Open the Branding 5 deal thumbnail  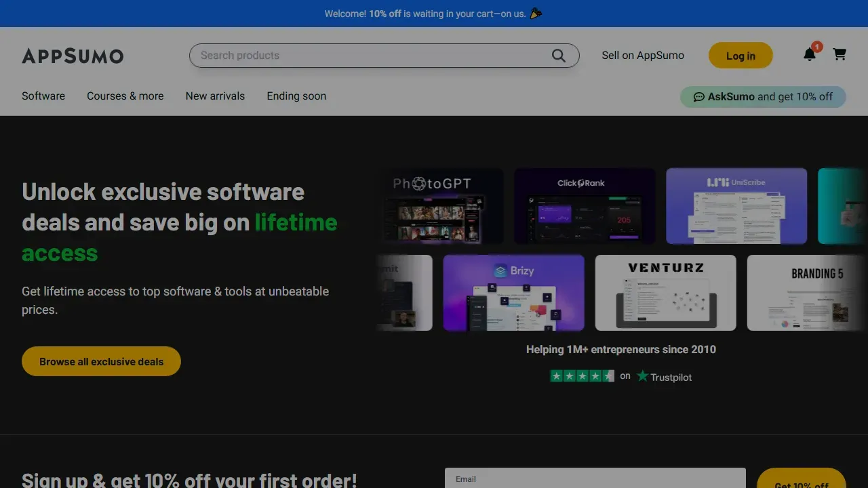(x=807, y=293)
